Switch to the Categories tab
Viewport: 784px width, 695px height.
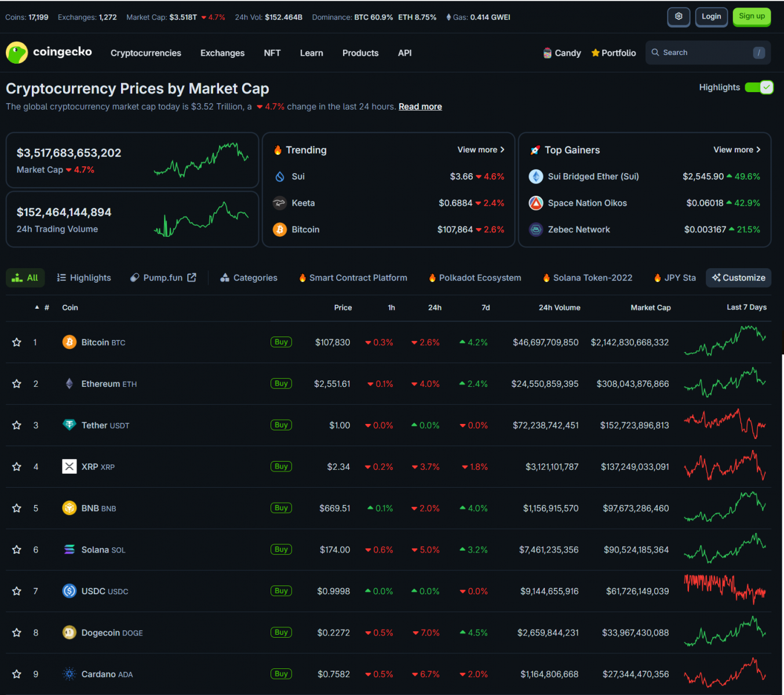(x=249, y=278)
